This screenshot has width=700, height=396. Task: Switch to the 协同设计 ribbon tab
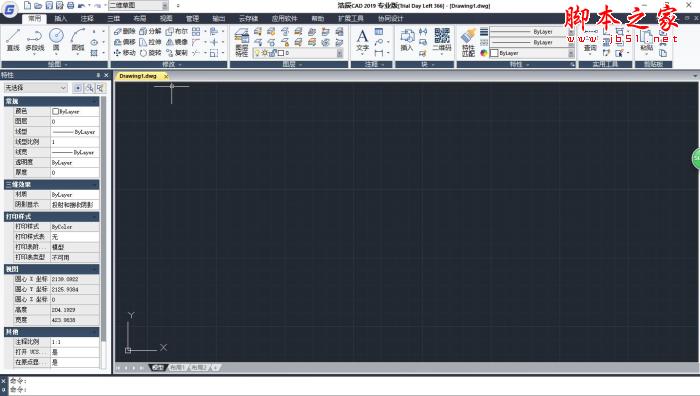(x=391, y=18)
